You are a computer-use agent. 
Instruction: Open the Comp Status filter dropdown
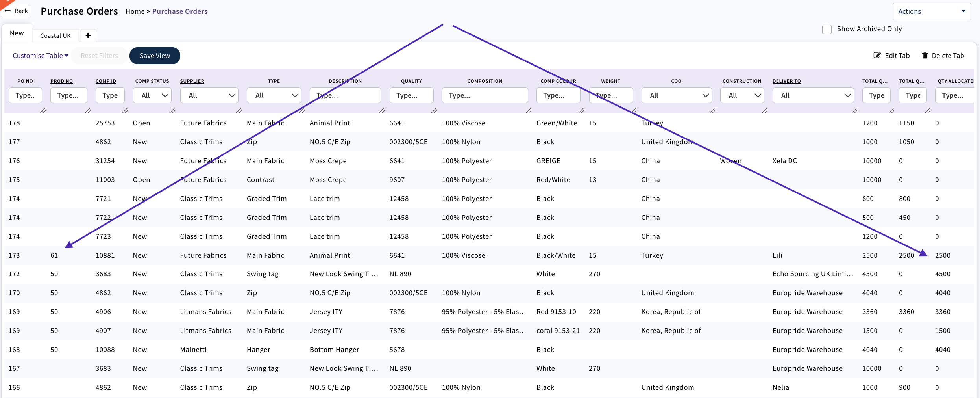[152, 95]
